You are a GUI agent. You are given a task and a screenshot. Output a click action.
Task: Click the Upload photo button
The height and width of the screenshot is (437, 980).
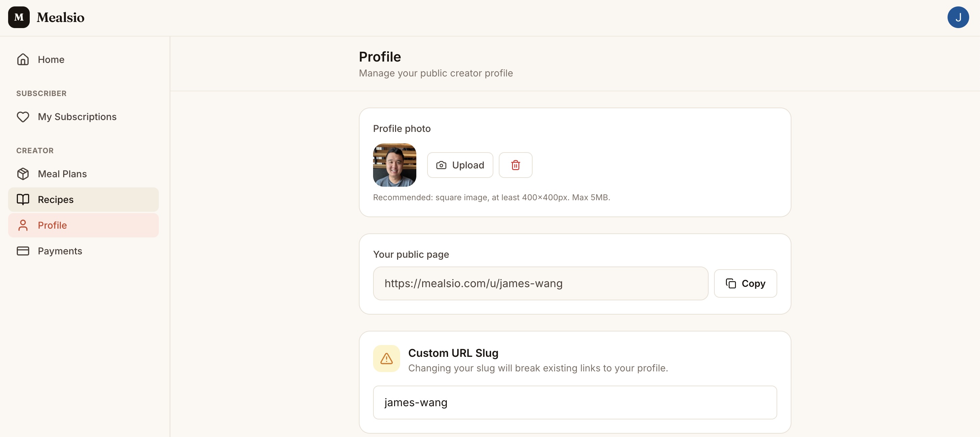pyautogui.click(x=460, y=165)
